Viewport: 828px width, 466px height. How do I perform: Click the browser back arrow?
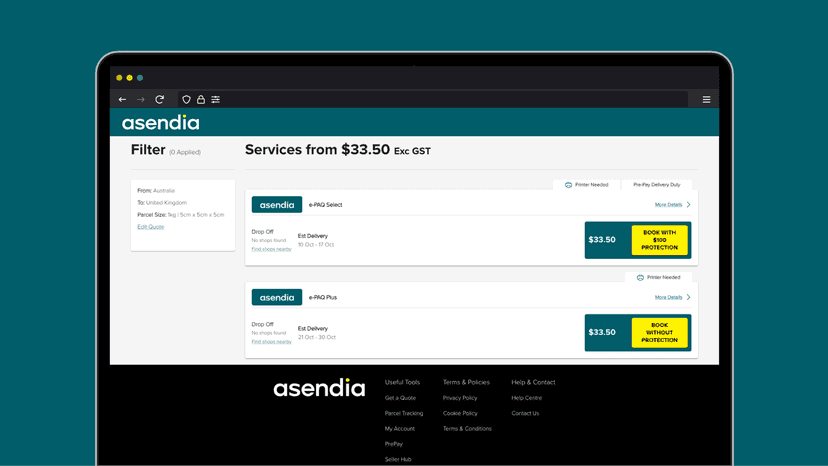123,99
